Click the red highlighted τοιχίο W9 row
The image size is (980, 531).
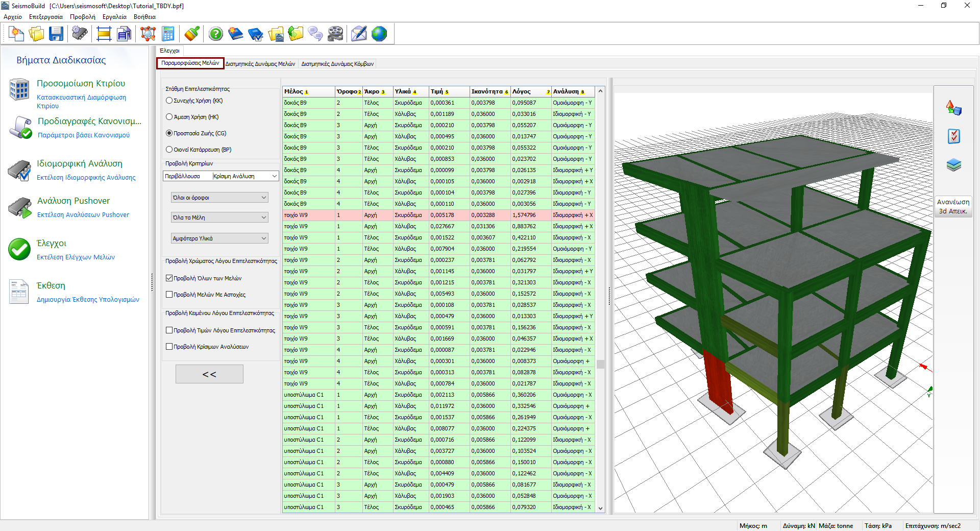tap(439, 215)
